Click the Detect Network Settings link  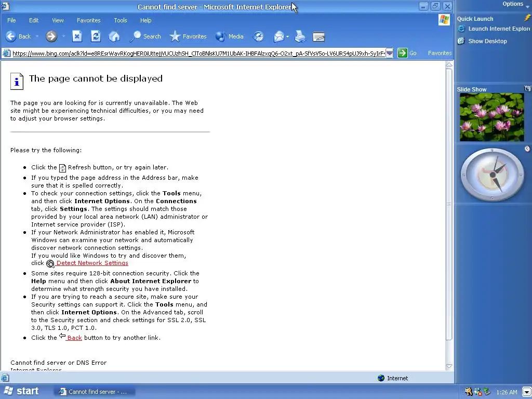point(92,263)
